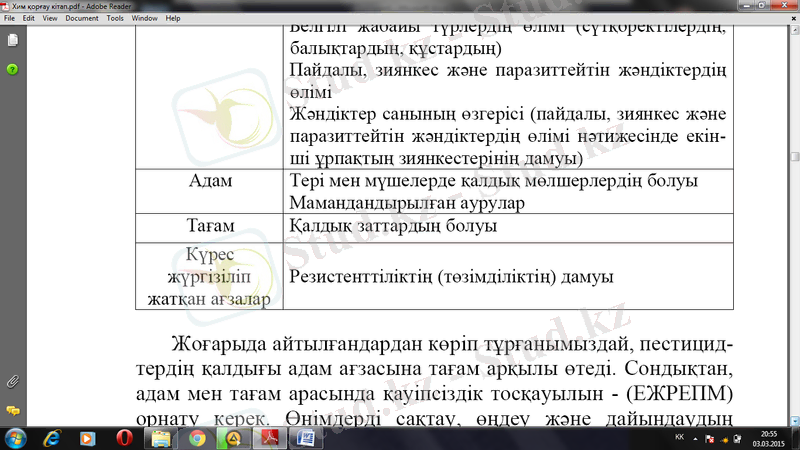Open the Pages thumbnails panel icon

point(12,41)
